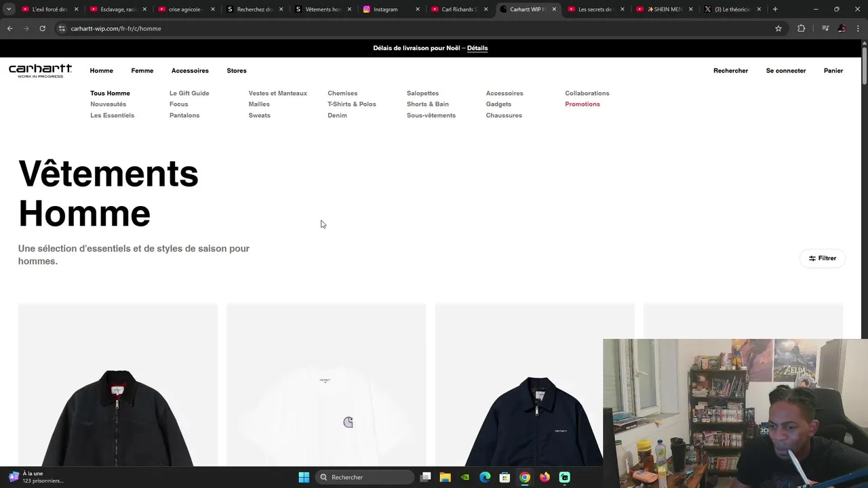
Task: Open Les Essentiels link
Action: pyautogui.click(x=113, y=115)
